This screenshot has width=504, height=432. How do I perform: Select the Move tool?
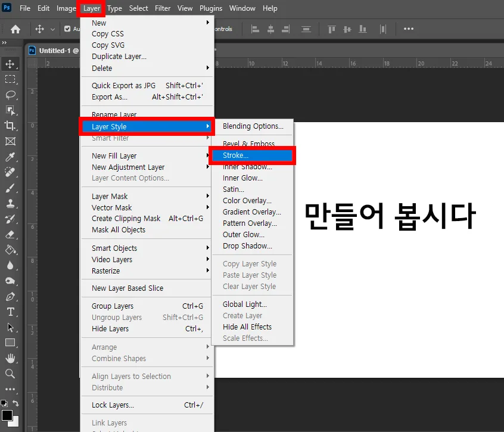pyautogui.click(x=10, y=64)
